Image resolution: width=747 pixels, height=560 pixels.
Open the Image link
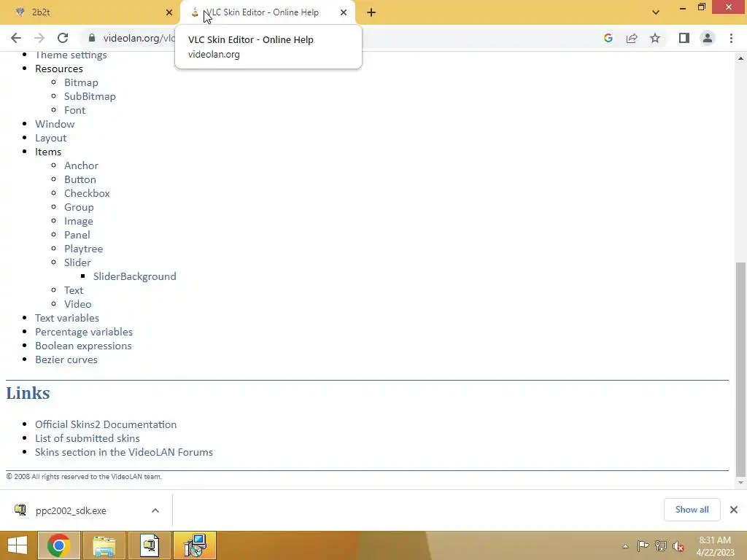[79, 222]
